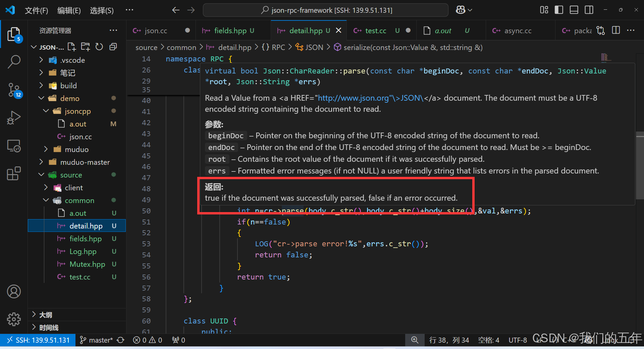Open the Search view in activity bar
The height and width of the screenshot is (349, 644).
pyautogui.click(x=14, y=62)
